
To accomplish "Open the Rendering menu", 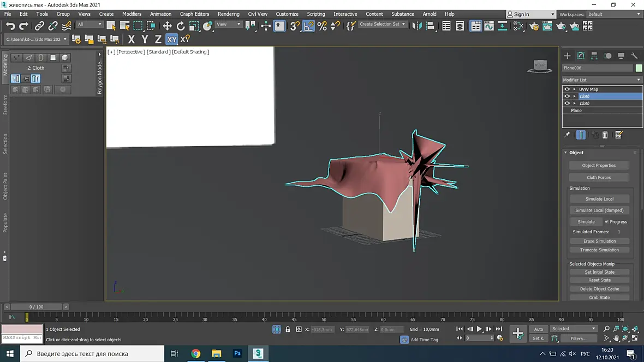I will (228, 14).
